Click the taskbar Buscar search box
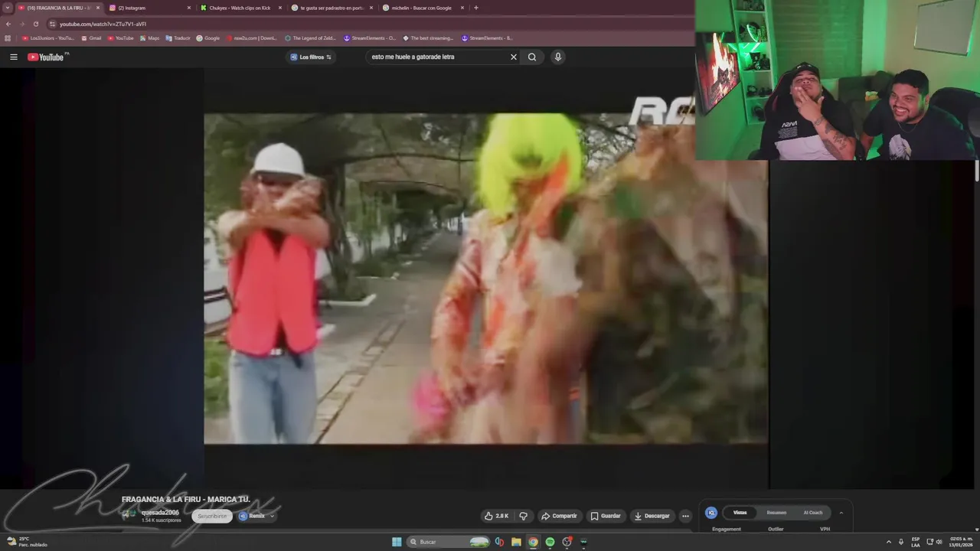The image size is (980, 551). pyautogui.click(x=449, y=542)
